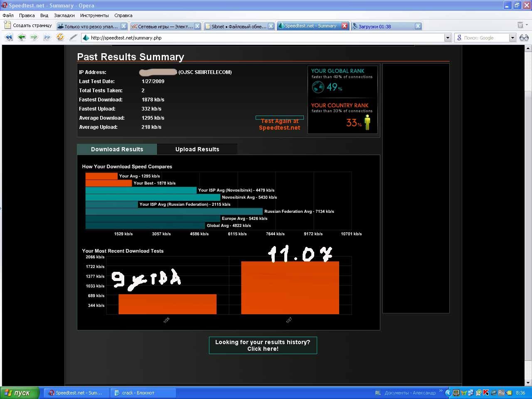Open the Файл menu

coord(8,15)
